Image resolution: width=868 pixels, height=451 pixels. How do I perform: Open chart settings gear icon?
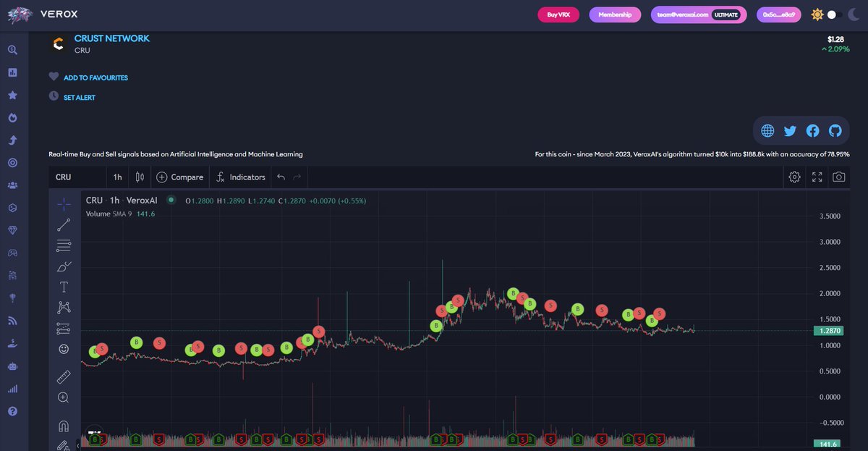[794, 177]
